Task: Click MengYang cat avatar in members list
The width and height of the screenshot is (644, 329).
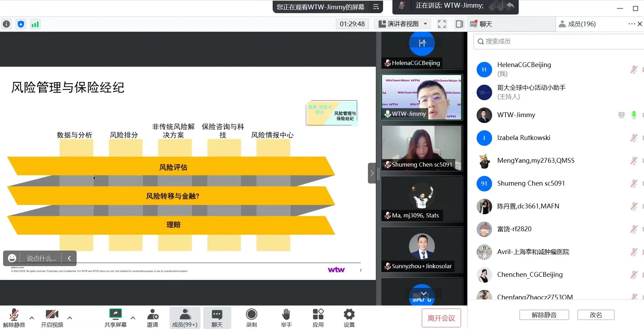Action: [x=484, y=161]
